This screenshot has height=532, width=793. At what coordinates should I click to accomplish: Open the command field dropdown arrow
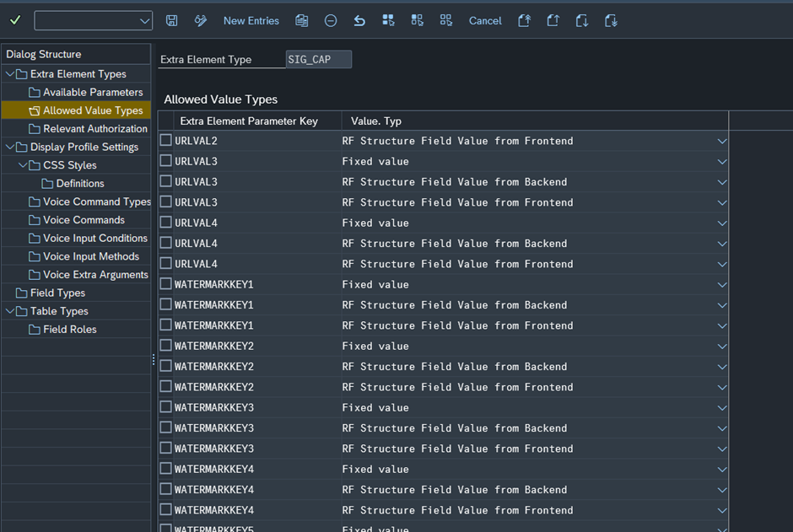[x=143, y=21]
